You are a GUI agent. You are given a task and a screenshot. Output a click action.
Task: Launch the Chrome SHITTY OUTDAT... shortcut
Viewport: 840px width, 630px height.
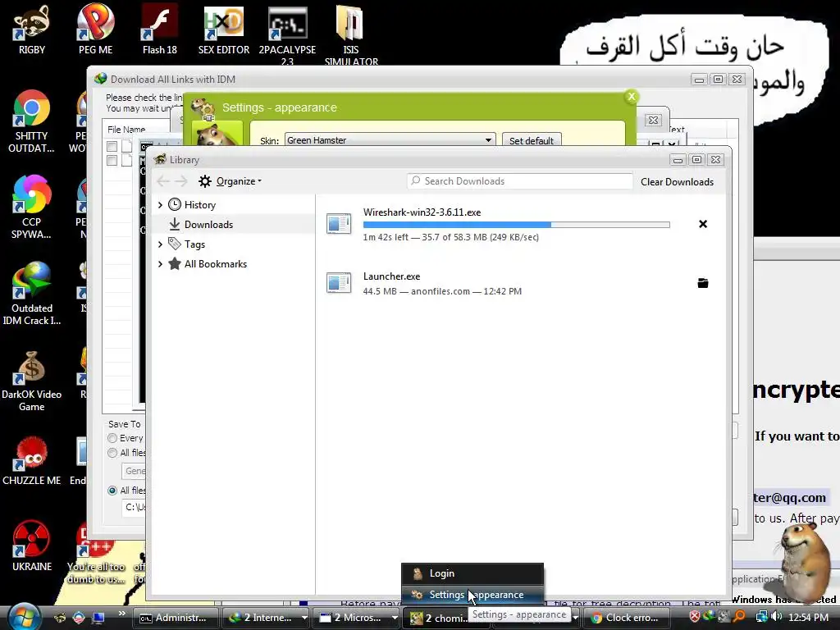click(x=31, y=121)
